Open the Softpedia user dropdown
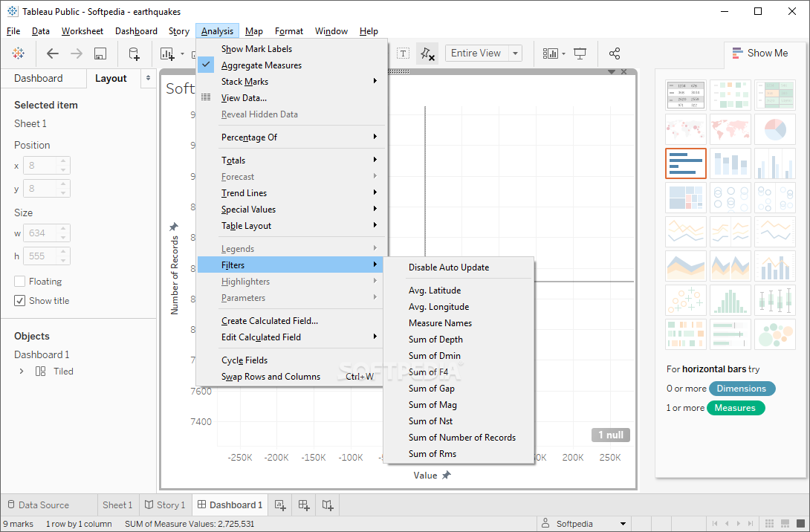This screenshot has height=532, width=810. [x=623, y=524]
